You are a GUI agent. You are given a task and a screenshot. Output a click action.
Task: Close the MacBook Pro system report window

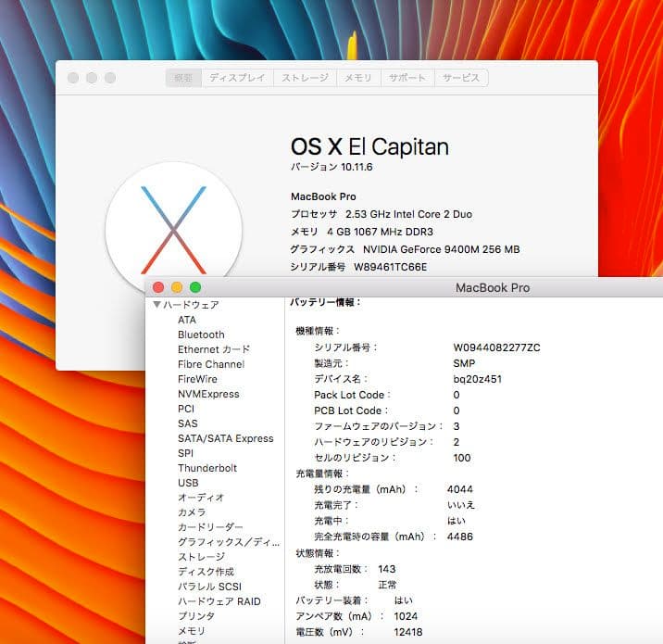pyautogui.click(x=158, y=288)
